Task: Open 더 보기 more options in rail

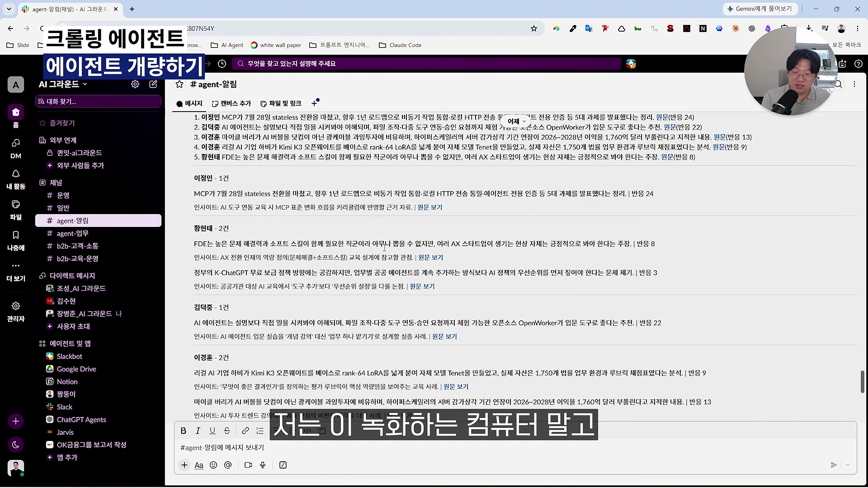Action: point(16,271)
